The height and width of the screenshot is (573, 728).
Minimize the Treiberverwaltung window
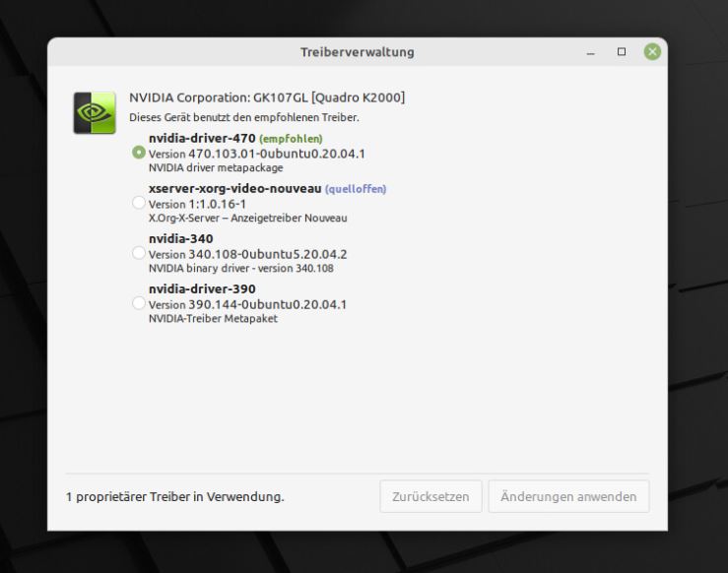[x=590, y=52]
